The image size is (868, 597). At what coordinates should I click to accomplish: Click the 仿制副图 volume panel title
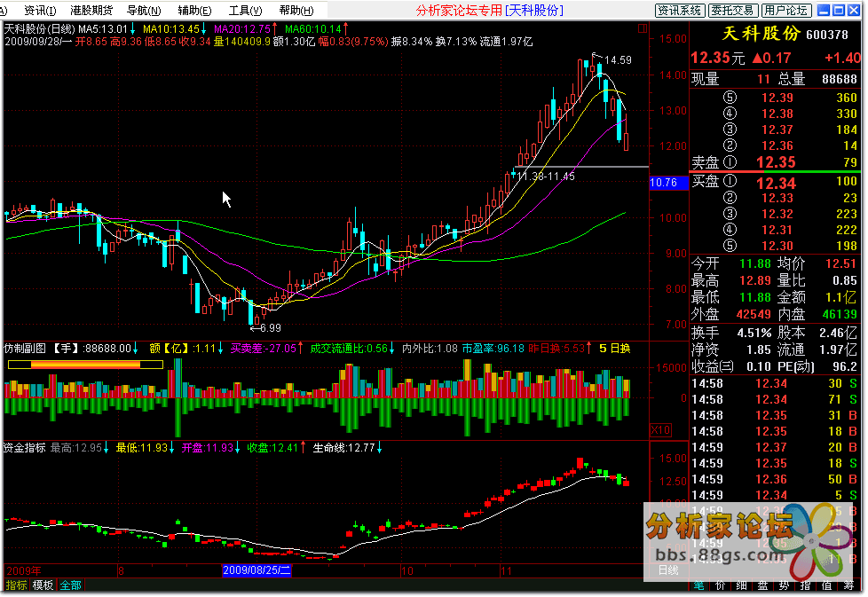coord(26,349)
